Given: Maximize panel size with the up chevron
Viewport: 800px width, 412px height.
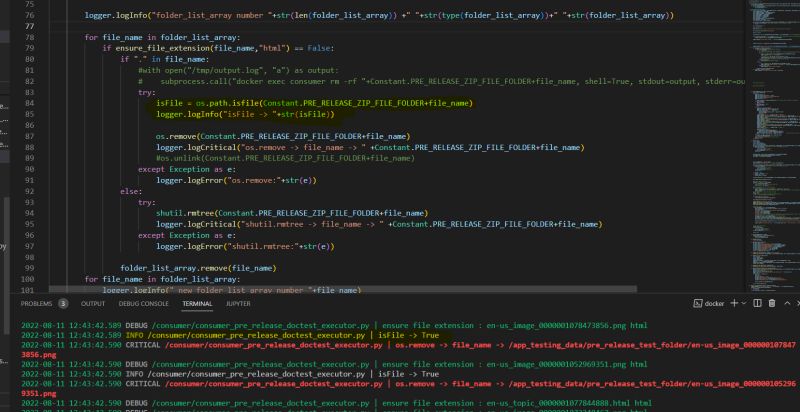Looking at the screenshot, I should [x=787, y=303].
